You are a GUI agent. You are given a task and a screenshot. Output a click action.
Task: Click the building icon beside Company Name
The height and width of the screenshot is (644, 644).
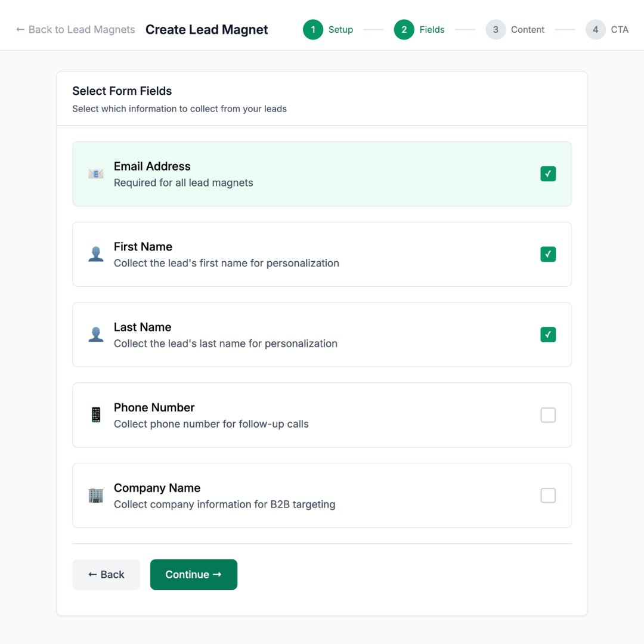point(95,496)
